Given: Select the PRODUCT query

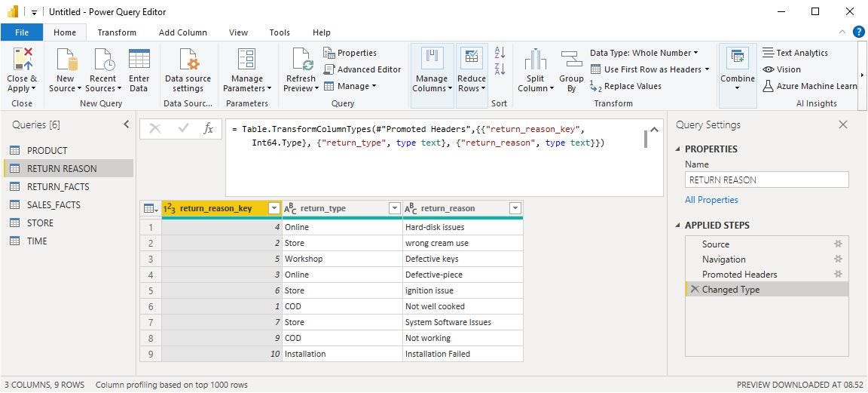Looking at the screenshot, I should click(69, 150).
